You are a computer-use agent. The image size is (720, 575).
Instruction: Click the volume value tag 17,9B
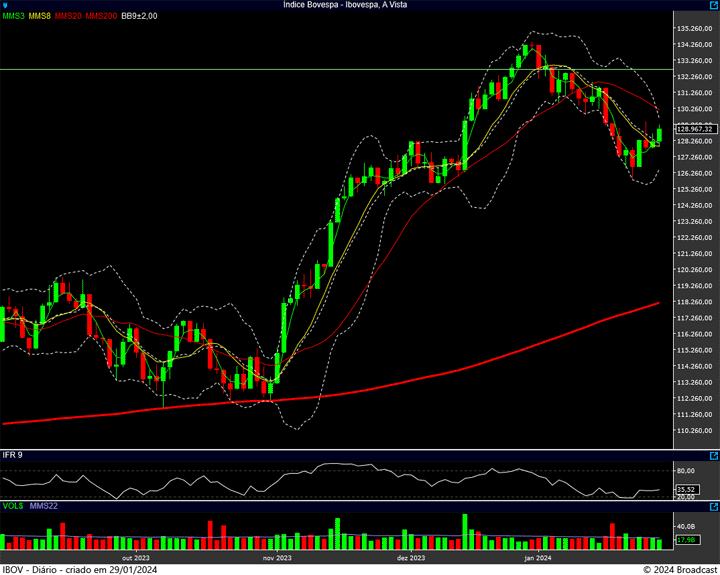point(686,540)
